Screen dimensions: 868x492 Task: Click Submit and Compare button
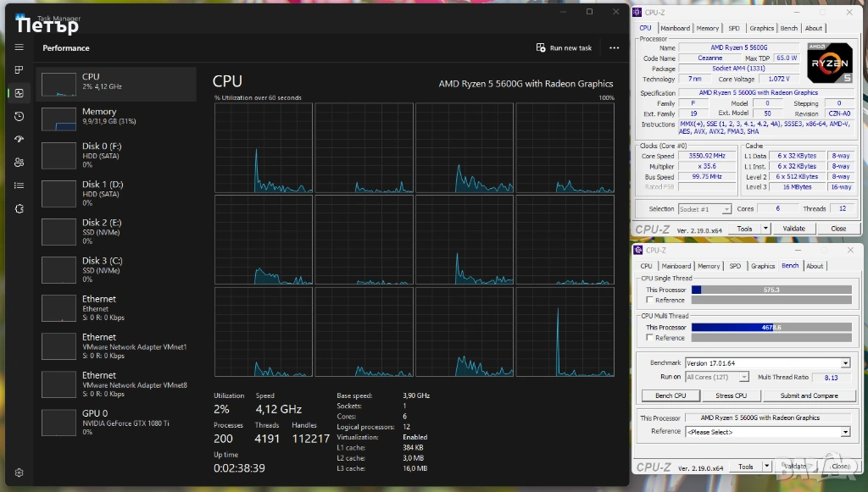click(x=810, y=395)
